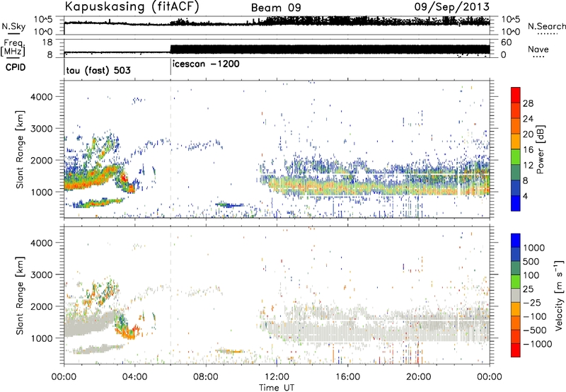Click the 'Nave' legend label
Image resolution: width=566 pixels, height=392 pixels.
point(538,49)
